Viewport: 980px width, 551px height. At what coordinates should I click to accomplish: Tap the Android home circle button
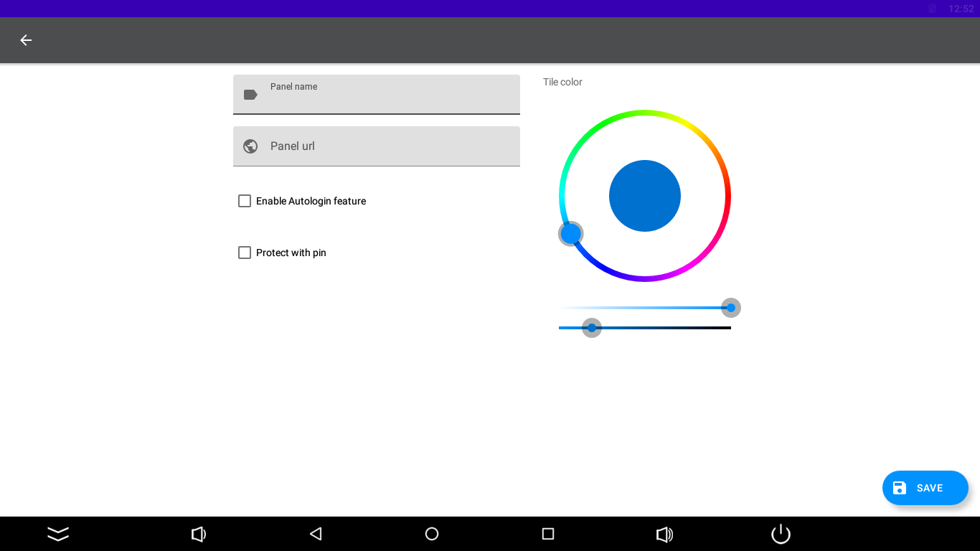click(x=432, y=534)
